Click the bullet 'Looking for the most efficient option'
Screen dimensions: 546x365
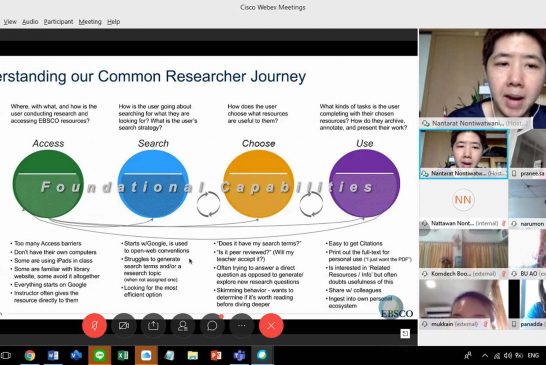(x=150, y=291)
